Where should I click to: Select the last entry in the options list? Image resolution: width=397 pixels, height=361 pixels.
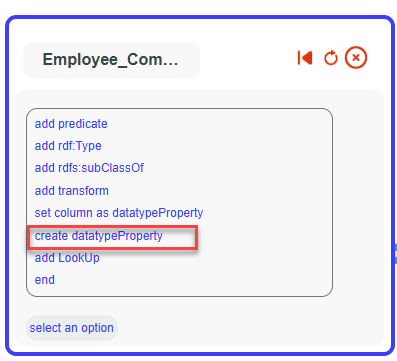tap(45, 280)
